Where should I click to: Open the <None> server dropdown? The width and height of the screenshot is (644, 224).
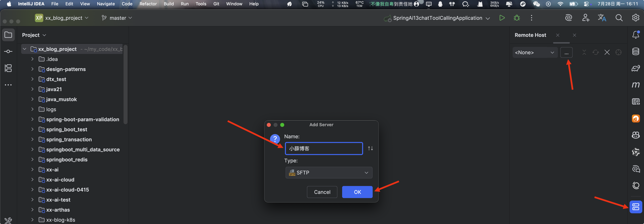point(535,52)
